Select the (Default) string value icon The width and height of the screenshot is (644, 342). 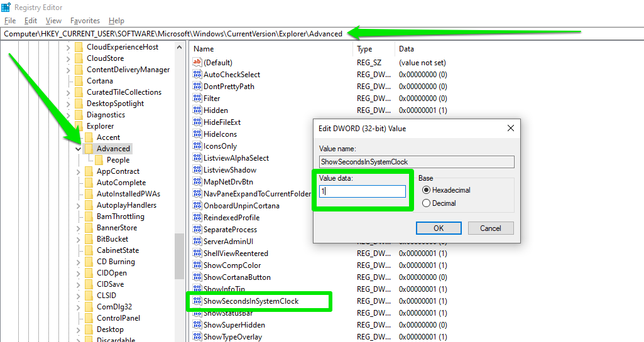tap(197, 62)
